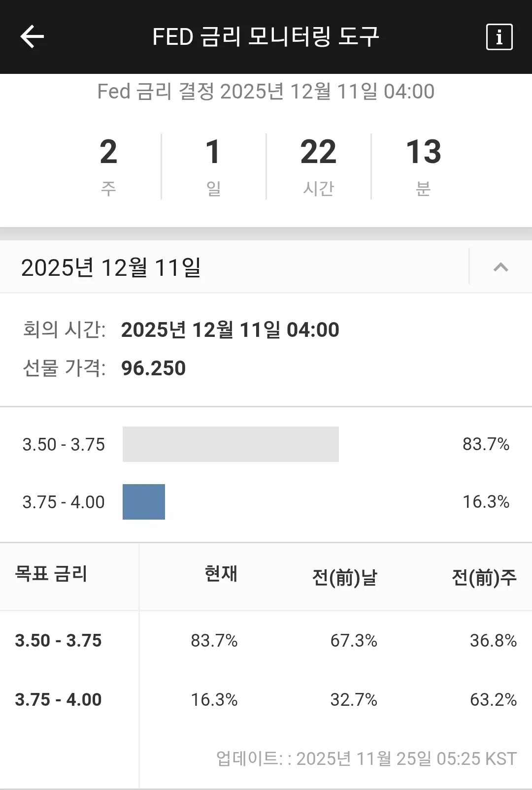The width and height of the screenshot is (532, 790).
Task: Tap the 2025년 12월 11일 section header
Action: [111, 267]
